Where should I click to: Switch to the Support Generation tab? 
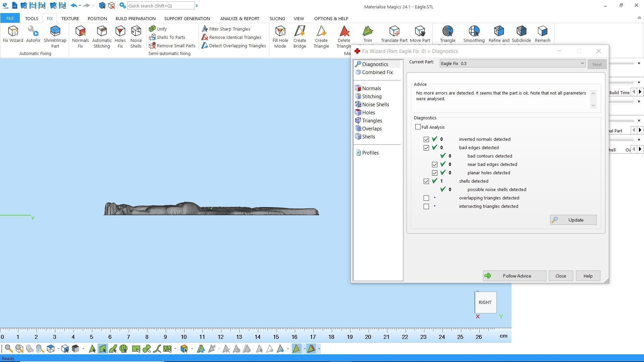[187, 18]
